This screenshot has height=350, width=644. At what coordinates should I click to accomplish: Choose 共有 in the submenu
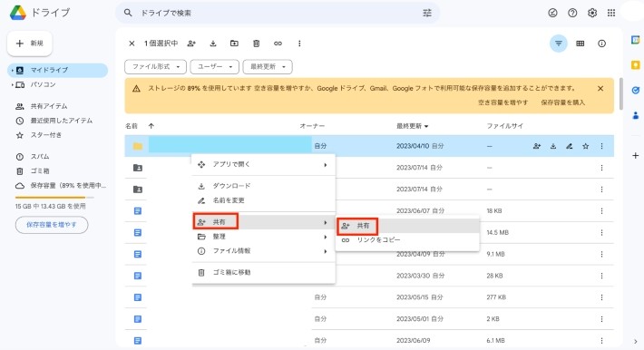(408, 226)
